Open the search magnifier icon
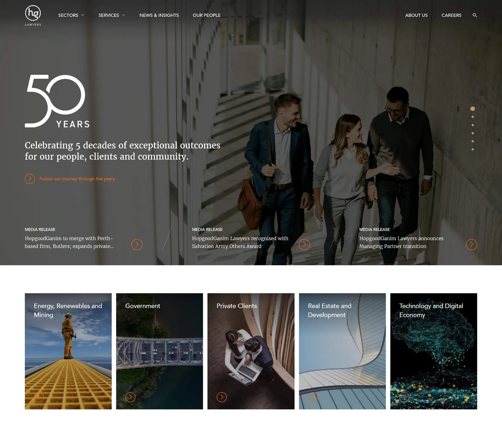This screenshot has height=448, width=502. pos(475,15)
